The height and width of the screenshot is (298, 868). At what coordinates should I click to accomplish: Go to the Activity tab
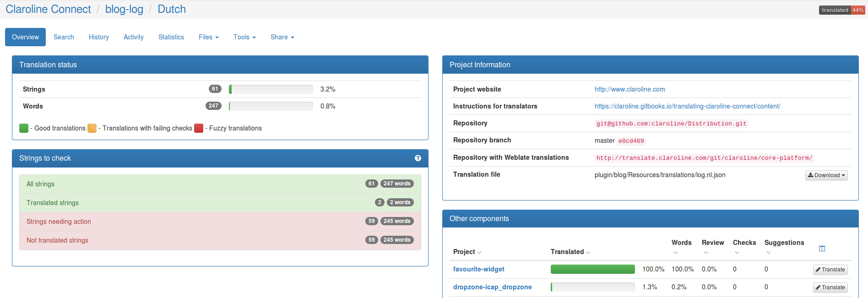pyautogui.click(x=134, y=37)
